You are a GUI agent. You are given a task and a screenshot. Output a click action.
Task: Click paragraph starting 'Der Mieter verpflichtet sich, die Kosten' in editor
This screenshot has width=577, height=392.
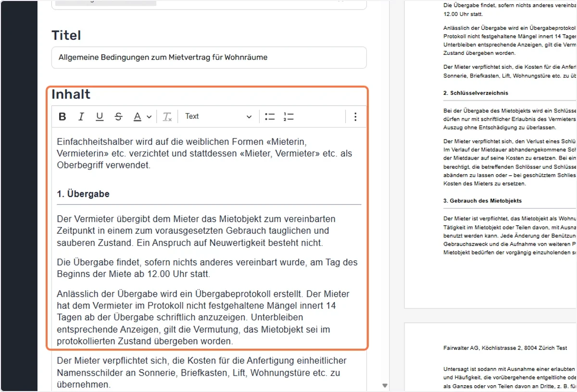tap(201, 372)
